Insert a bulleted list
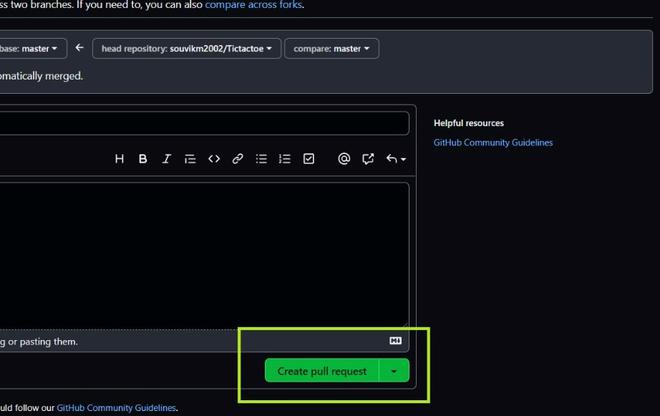This screenshot has width=660, height=416. click(261, 159)
